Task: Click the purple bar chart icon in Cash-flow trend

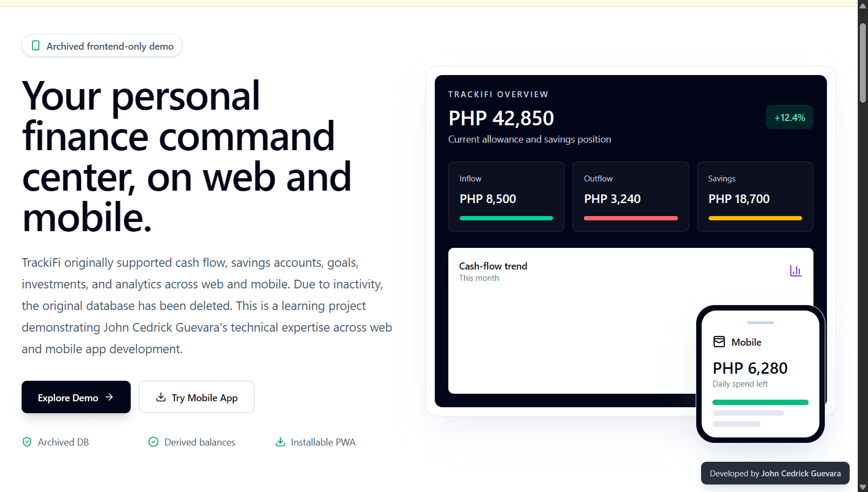Action: 796,271
